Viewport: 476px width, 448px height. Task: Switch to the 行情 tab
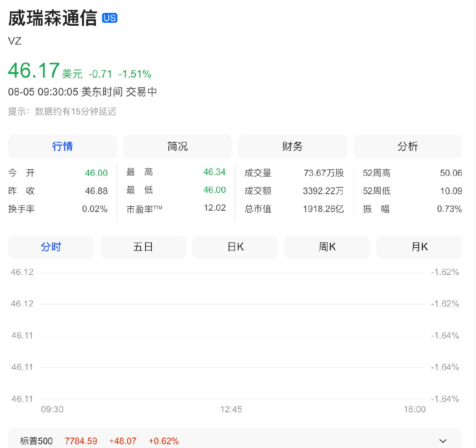pyautogui.click(x=63, y=146)
